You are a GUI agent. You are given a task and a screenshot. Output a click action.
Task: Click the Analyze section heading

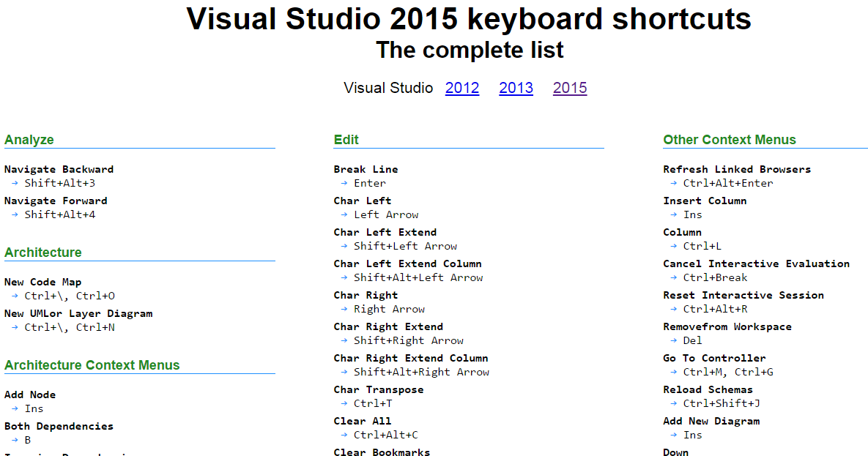click(28, 140)
